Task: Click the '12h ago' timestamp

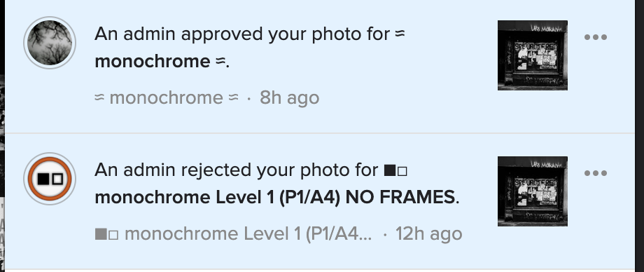Action: pyautogui.click(x=429, y=234)
